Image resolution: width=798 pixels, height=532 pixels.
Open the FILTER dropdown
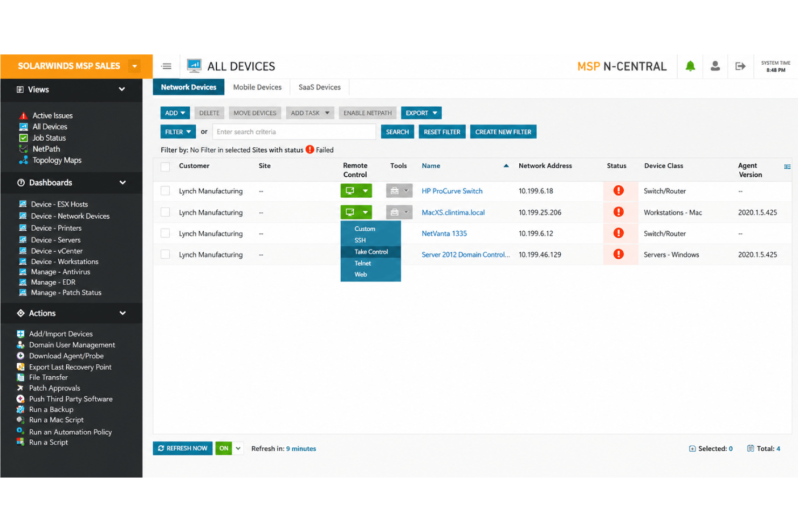point(178,132)
